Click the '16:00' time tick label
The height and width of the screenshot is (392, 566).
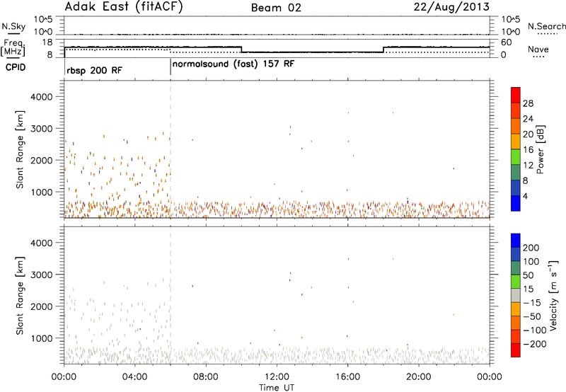click(347, 377)
